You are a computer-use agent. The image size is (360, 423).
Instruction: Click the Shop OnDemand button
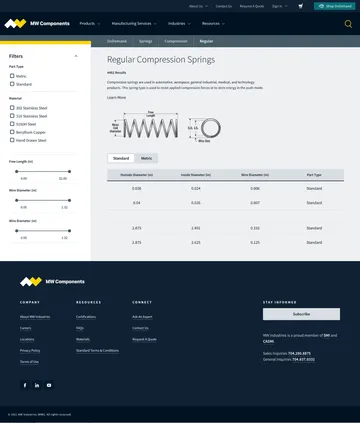(334, 6)
